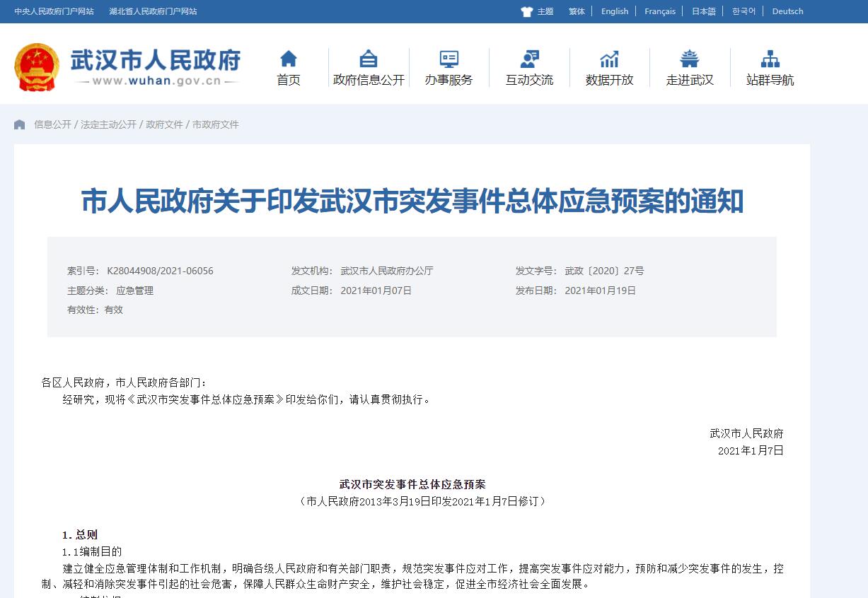The width and height of the screenshot is (868, 598).
Task: Click 政府文件 in breadcrumb path
Action: point(164,124)
